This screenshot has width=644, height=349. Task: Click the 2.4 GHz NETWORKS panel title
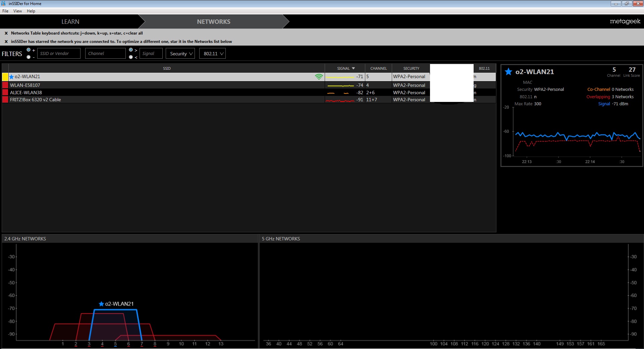pos(25,239)
